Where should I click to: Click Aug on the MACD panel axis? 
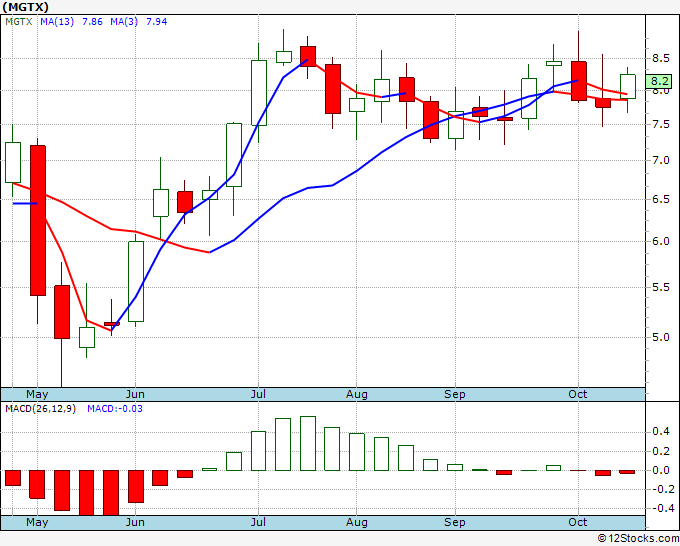click(x=356, y=522)
